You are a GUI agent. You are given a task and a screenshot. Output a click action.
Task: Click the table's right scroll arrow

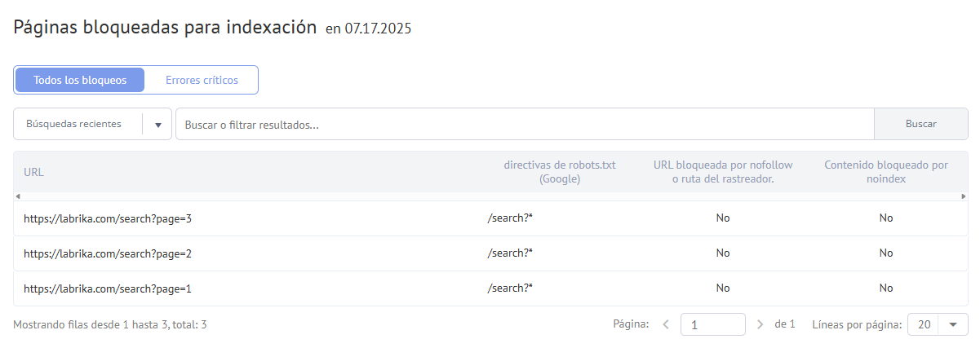[x=964, y=196]
